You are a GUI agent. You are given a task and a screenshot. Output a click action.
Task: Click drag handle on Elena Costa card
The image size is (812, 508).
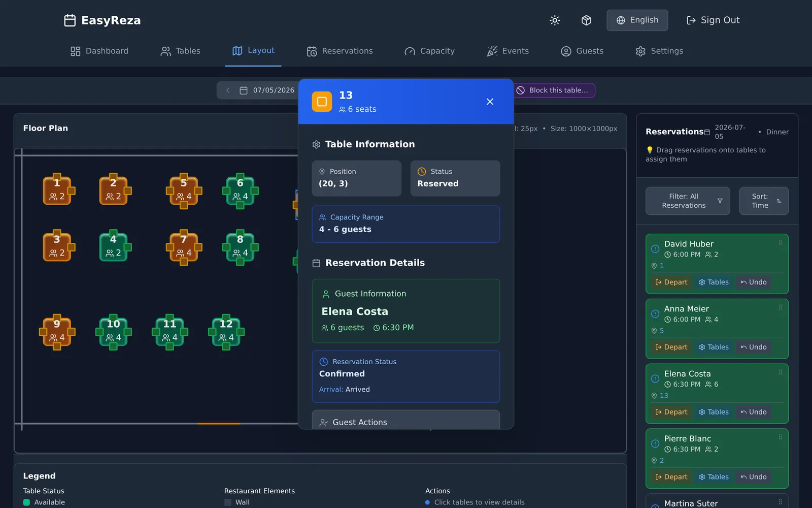click(x=781, y=372)
